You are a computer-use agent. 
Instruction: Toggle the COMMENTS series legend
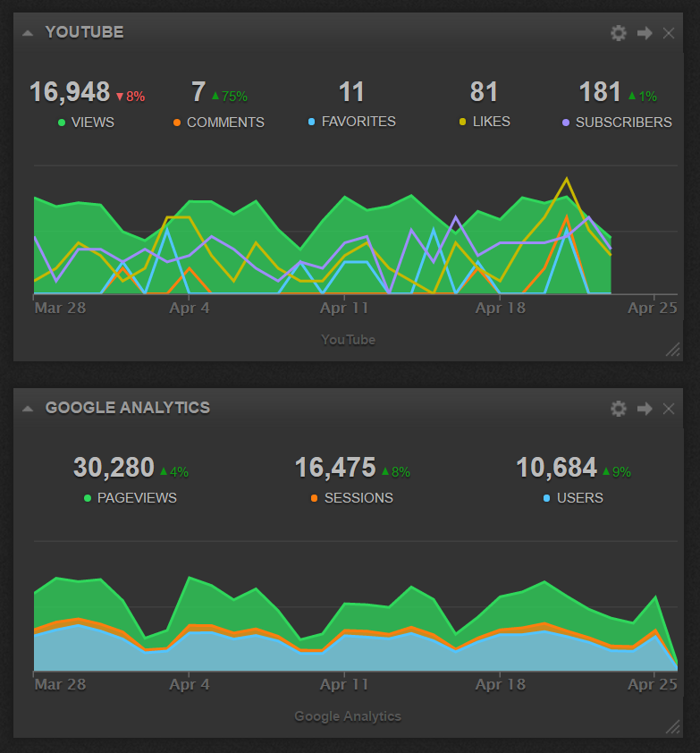click(218, 123)
